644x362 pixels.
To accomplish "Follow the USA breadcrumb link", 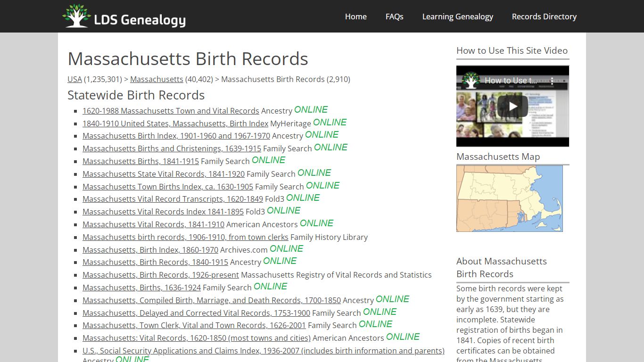I will 74,79.
